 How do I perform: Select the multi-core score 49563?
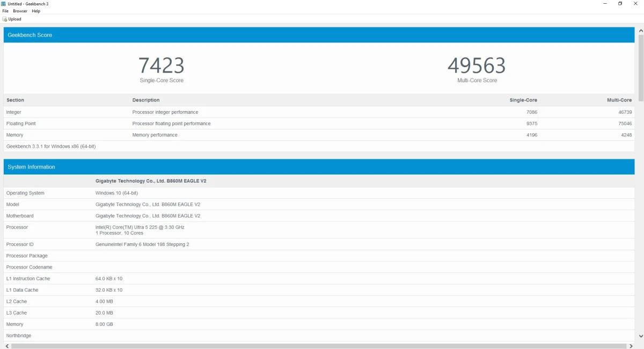pyautogui.click(x=477, y=66)
